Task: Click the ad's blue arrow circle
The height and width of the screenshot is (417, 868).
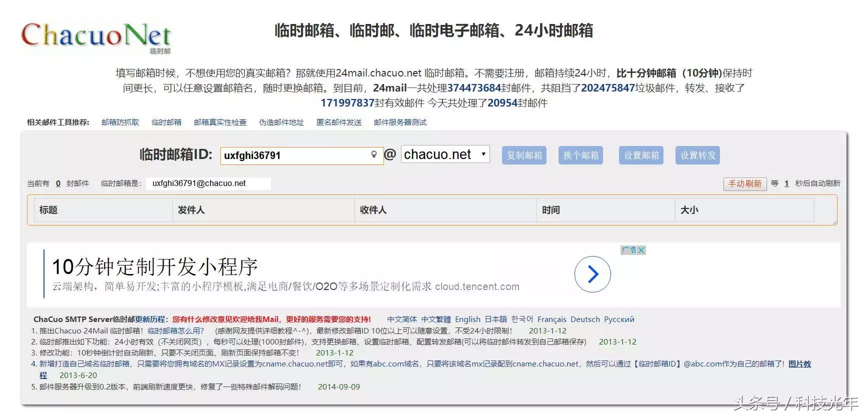Action: (x=592, y=274)
